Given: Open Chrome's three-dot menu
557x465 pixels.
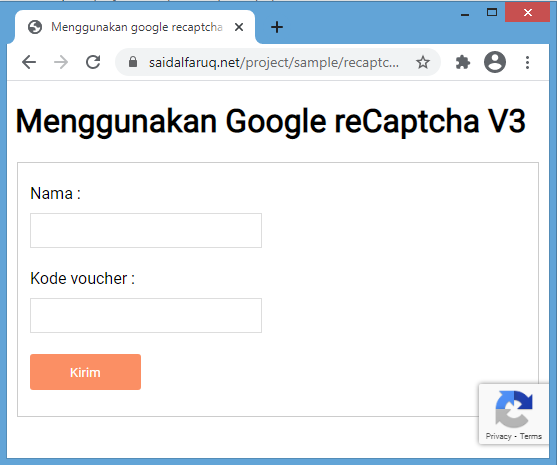Looking at the screenshot, I should [x=528, y=63].
